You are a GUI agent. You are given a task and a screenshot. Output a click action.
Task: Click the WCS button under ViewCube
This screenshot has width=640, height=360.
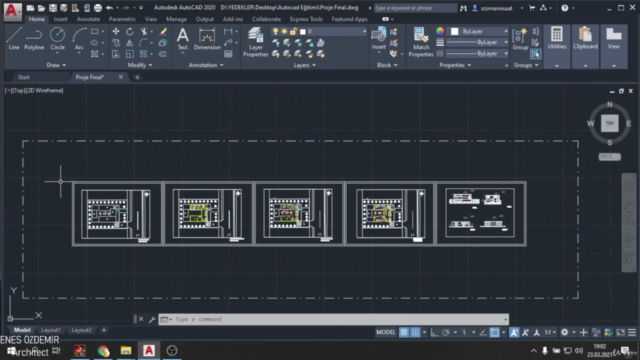(609, 157)
